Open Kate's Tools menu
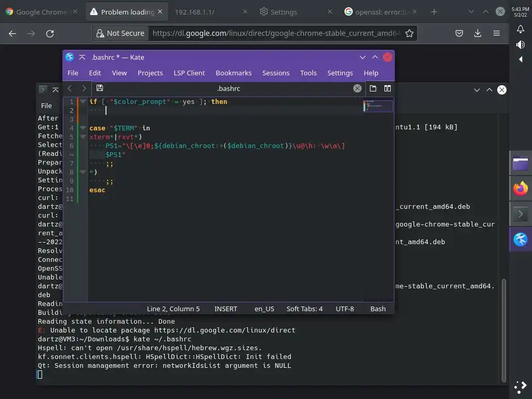The image size is (532, 399). click(x=308, y=73)
